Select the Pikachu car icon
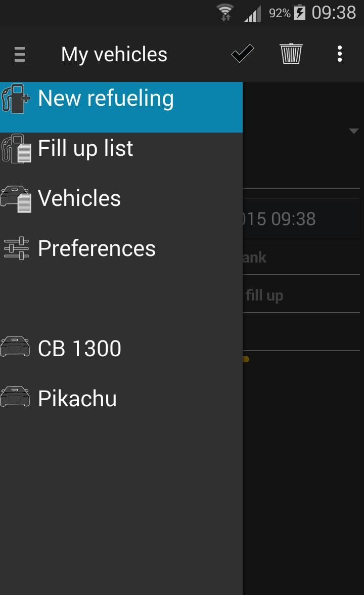This screenshot has height=595, width=364. tap(16, 397)
